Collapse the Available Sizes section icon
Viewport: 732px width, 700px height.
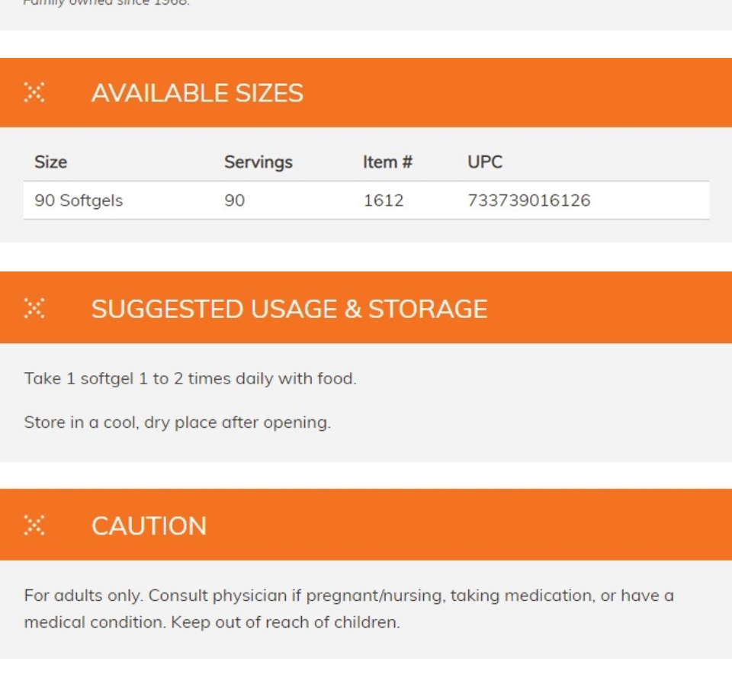34,92
